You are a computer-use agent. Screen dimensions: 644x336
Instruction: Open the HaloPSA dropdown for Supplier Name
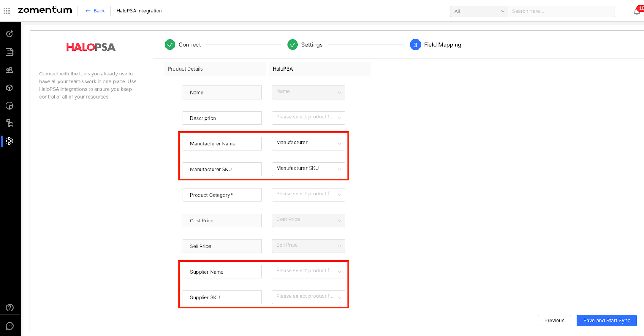(x=309, y=272)
